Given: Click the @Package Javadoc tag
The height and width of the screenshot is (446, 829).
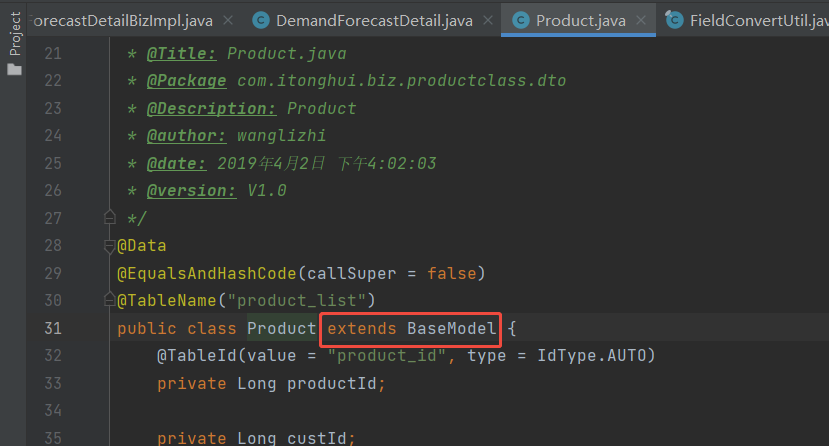Looking at the screenshot, I should (x=187, y=81).
